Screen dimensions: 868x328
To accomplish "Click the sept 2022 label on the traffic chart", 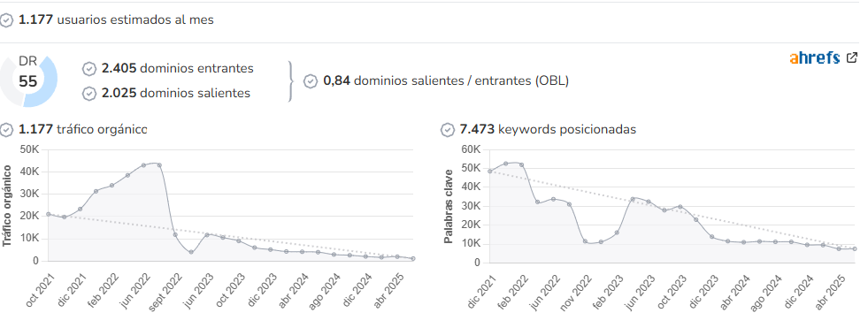I will 165,292.
